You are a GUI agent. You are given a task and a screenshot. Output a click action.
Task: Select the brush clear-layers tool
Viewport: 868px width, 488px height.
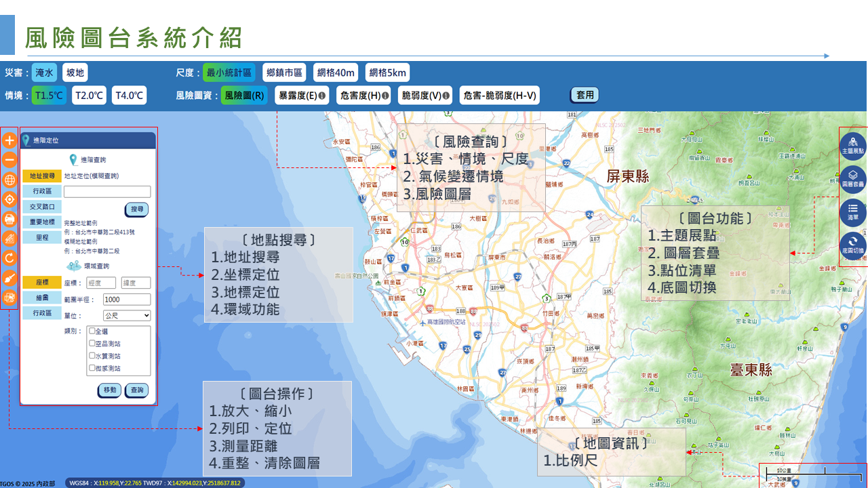click(x=9, y=277)
